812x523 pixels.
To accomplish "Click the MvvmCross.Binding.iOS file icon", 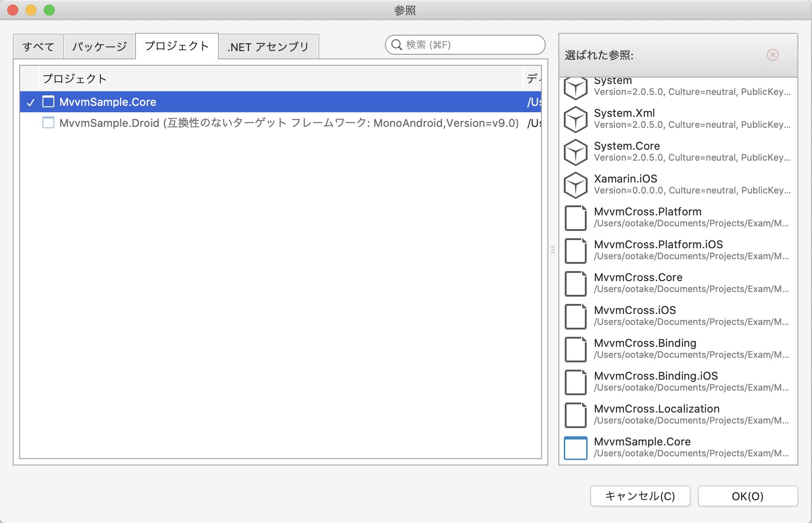I will click(x=575, y=382).
